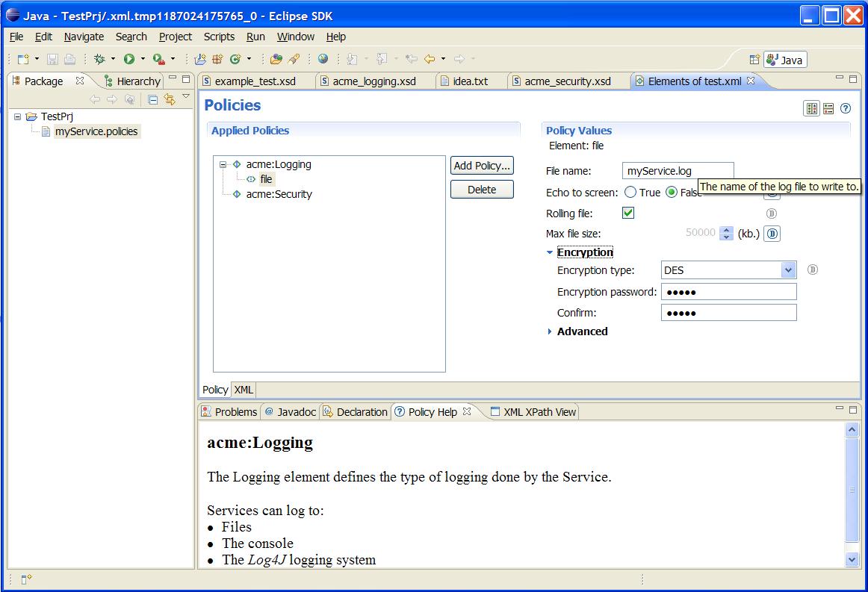Open the Hierarchy view tab

[132, 81]
